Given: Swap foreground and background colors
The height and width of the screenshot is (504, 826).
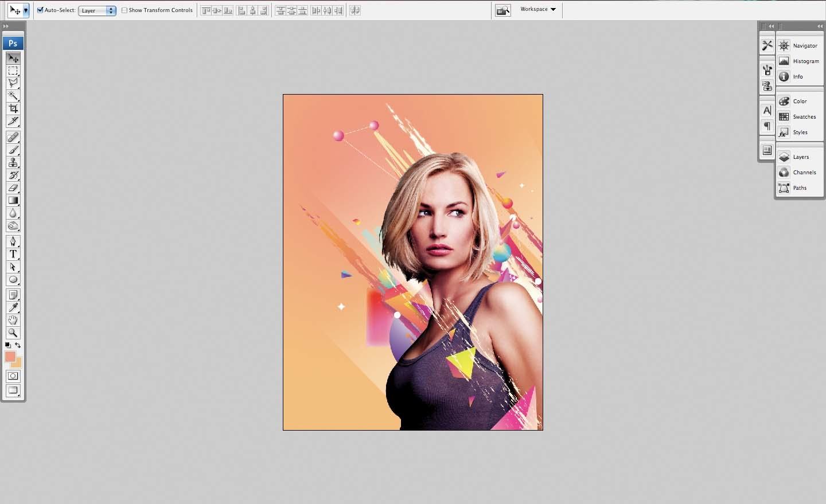Looking at the screenshot, I should pyautogui.click(x=18, y=345).
